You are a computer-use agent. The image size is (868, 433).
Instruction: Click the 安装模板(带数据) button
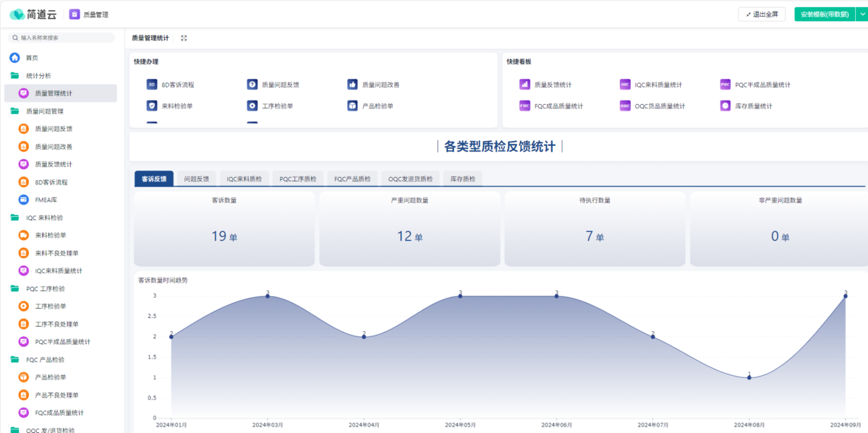click(825, 14)
